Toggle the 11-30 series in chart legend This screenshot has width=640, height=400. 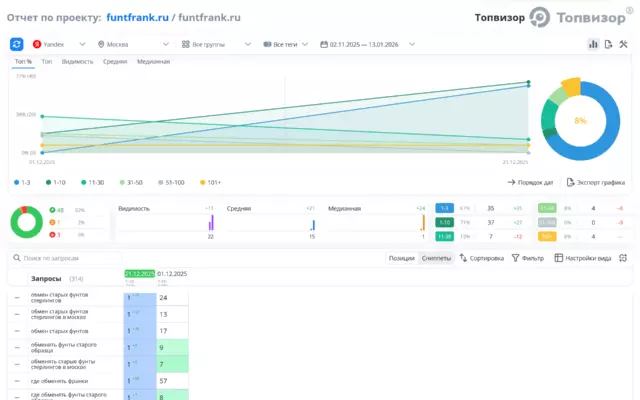[93, 182]
